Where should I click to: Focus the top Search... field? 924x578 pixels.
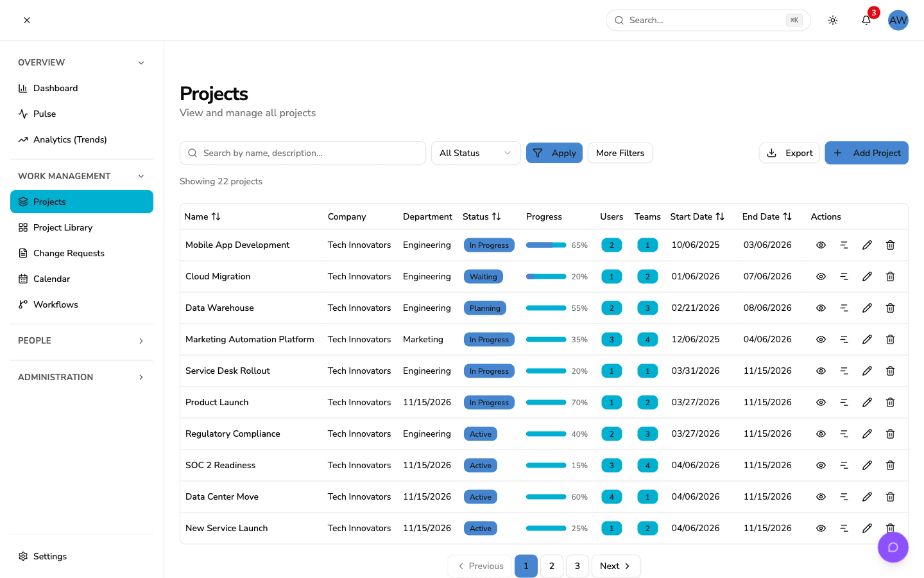(708, 20)
